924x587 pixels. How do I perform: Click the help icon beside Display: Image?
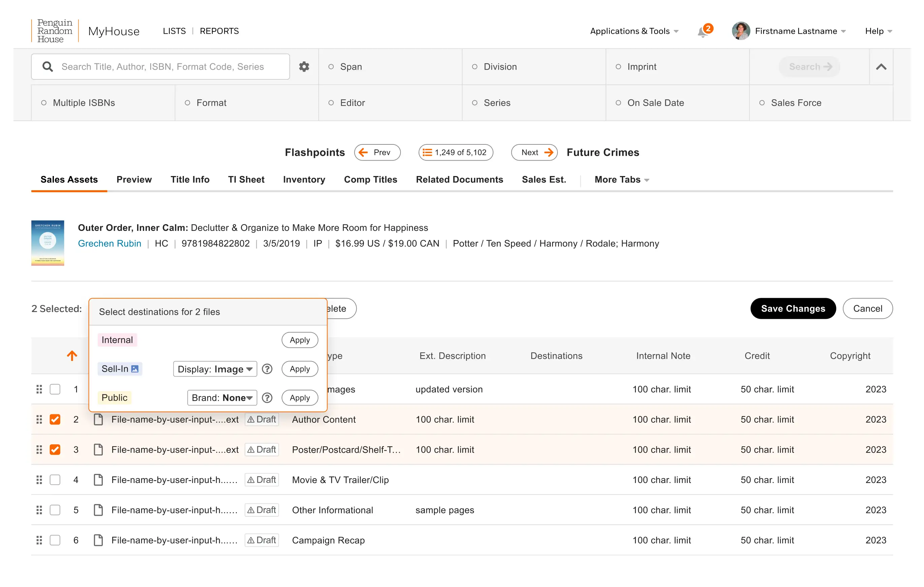coord(267,369)
